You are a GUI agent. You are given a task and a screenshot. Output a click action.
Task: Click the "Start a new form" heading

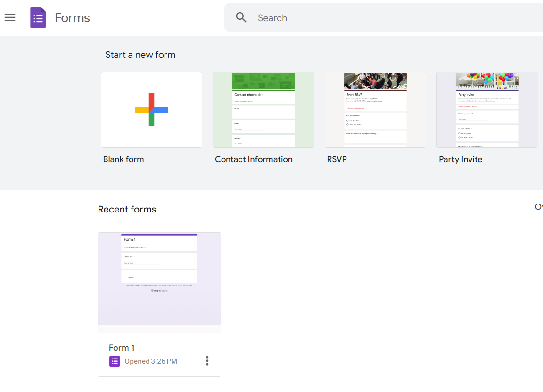pyautogui.click(x=140, y=55)
